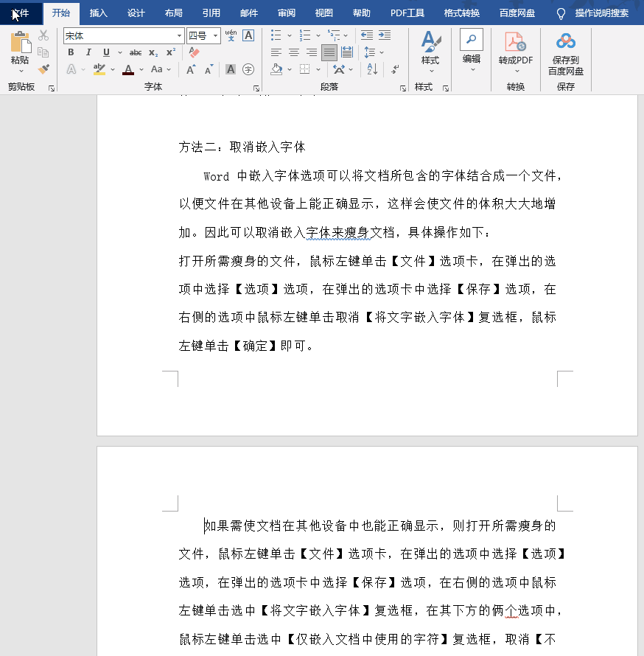Click the superscript x² icon
The image size is (644, 656).
click(171, 53)
